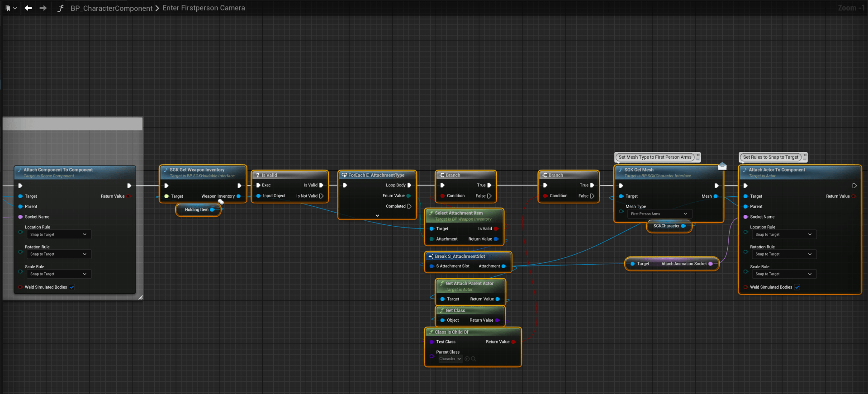
Task: Click the BP_CharacterComponent breadcrumb
Action: pos(111,8)
